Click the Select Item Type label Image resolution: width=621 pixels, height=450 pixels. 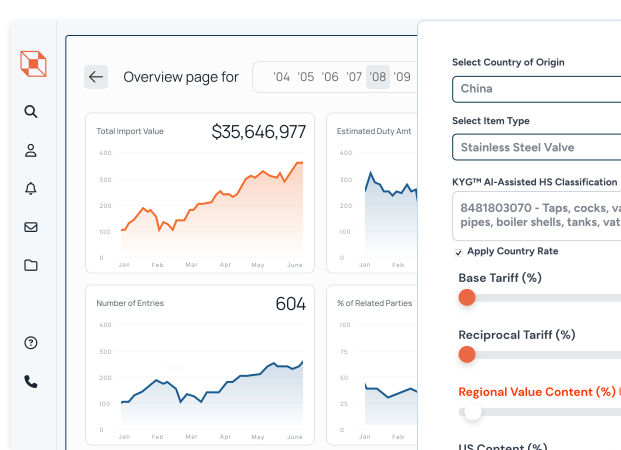491,121
